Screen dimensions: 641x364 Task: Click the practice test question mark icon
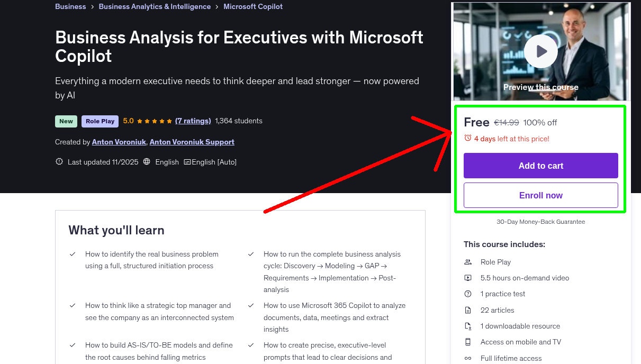pos(468,294)
